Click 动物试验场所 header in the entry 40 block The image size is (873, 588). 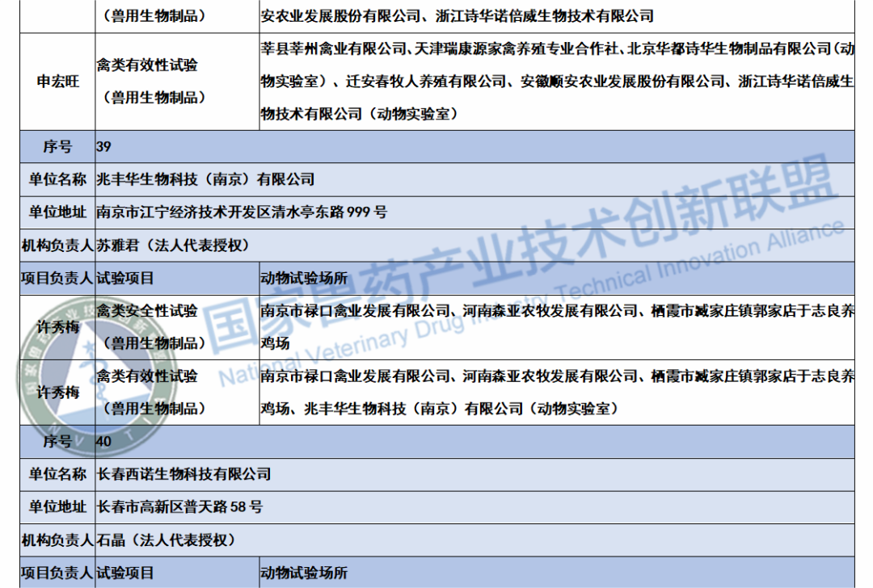coord(304,573)
